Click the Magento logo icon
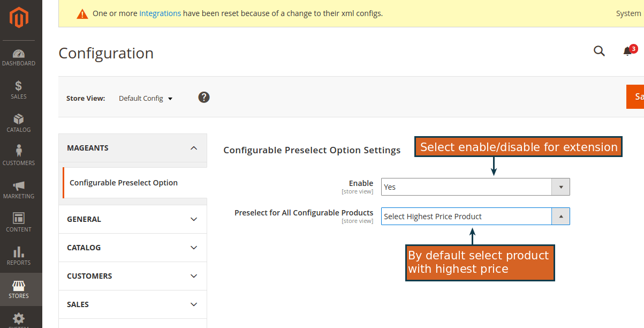Screen dimensions: 644x328 click(19, 17)
